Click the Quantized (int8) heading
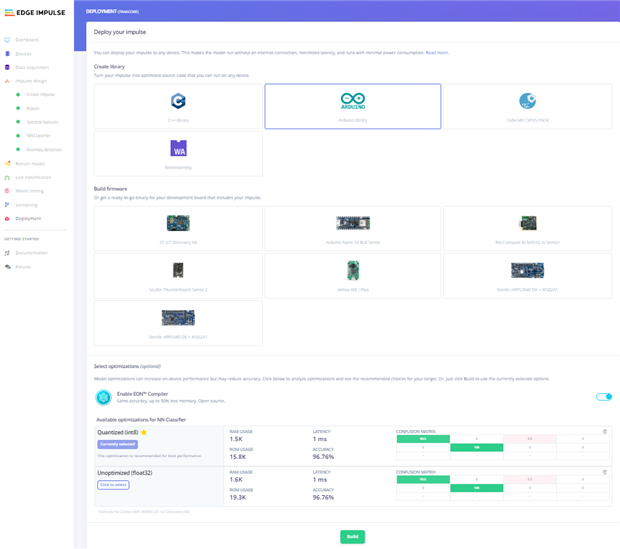The image size is (620, 549). click(x=118, y=433)
